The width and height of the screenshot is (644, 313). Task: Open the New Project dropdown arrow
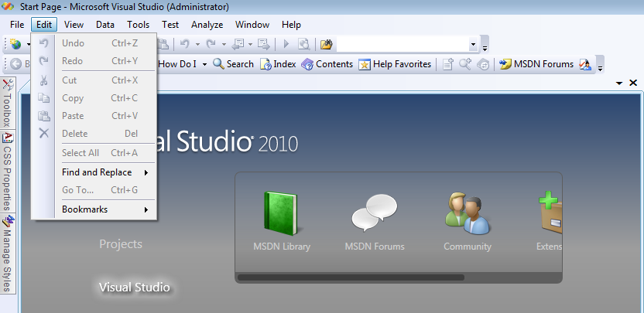(x=29, y=44)
